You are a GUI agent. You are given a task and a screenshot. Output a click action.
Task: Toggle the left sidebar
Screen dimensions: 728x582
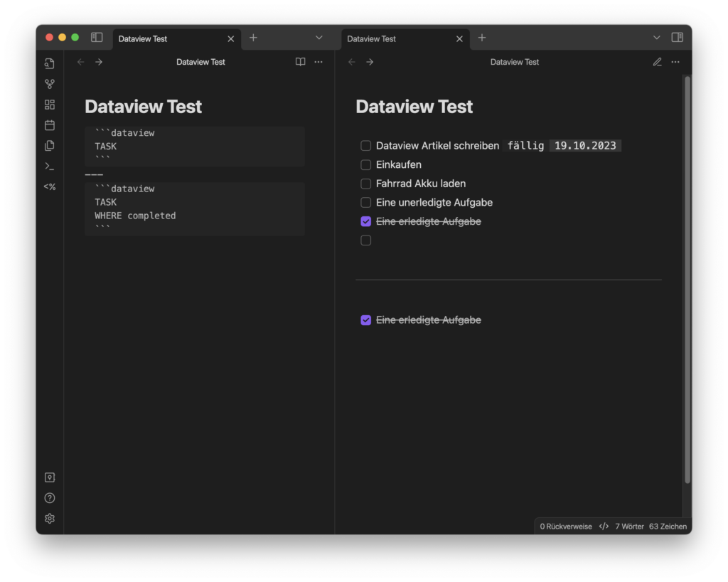click(97, 38)
